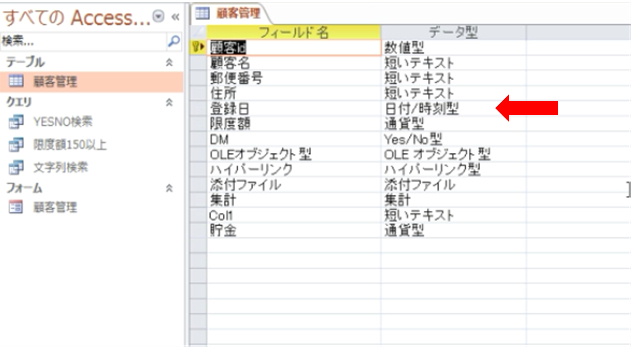The height and width of the screenshot is (360, 640).
Task: Collapse the テーブル group
Action: pos(169,62)
